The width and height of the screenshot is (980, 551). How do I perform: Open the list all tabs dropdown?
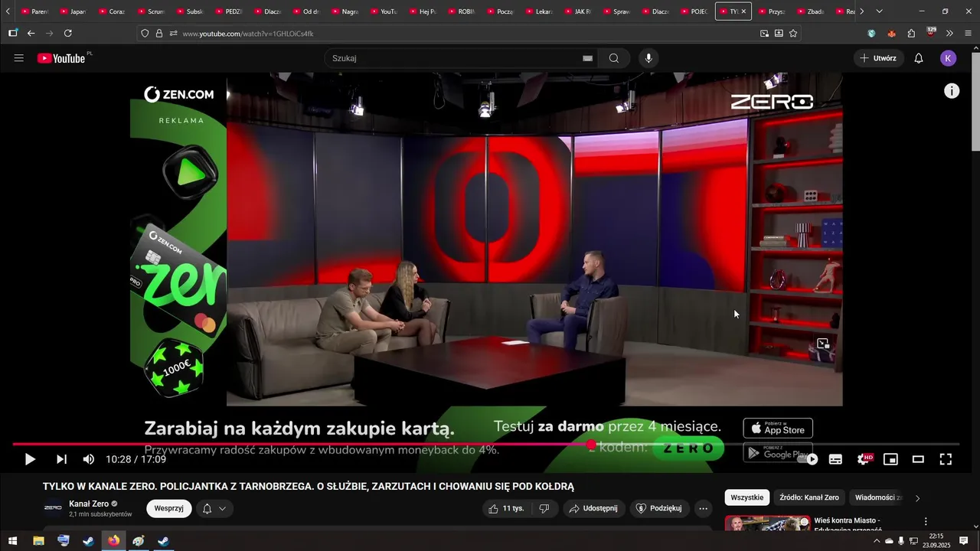point(879,11)
